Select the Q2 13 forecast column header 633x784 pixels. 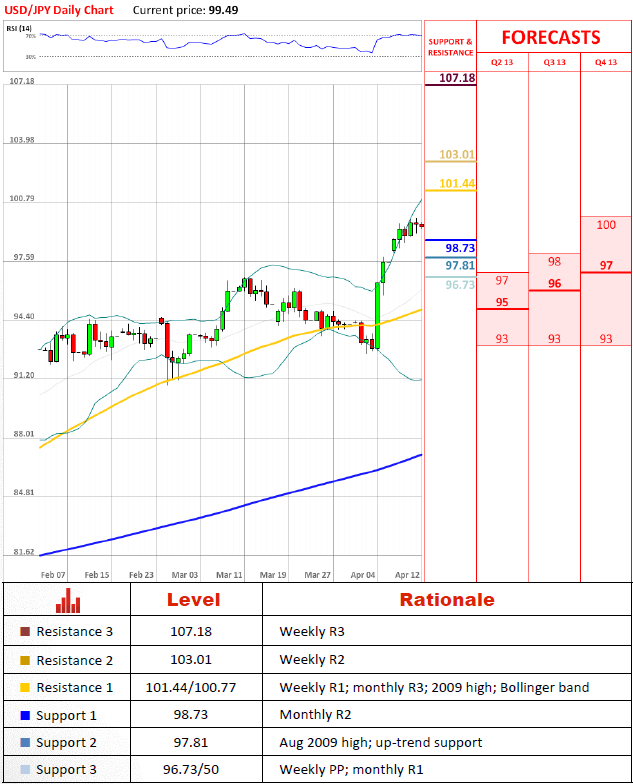(x=502, y=62)
